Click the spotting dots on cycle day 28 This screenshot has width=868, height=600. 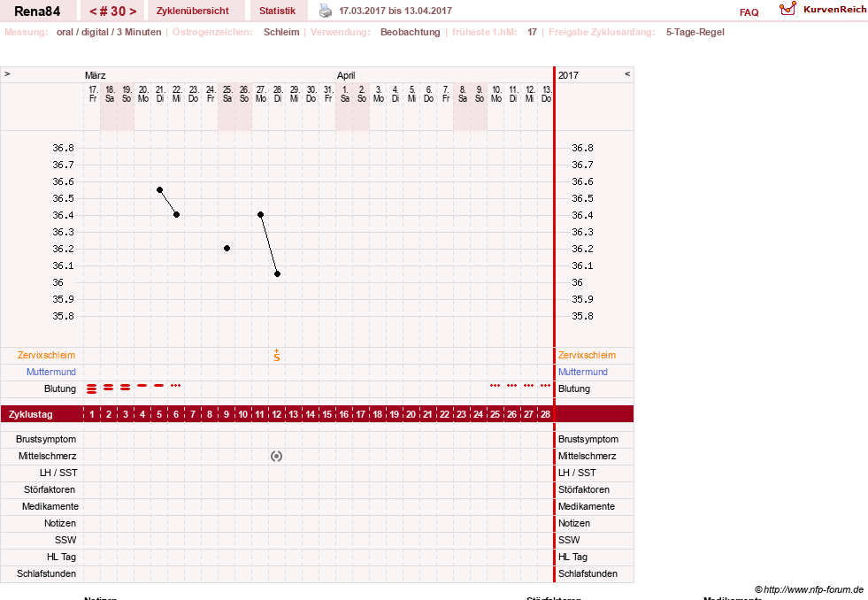[545, 385]
